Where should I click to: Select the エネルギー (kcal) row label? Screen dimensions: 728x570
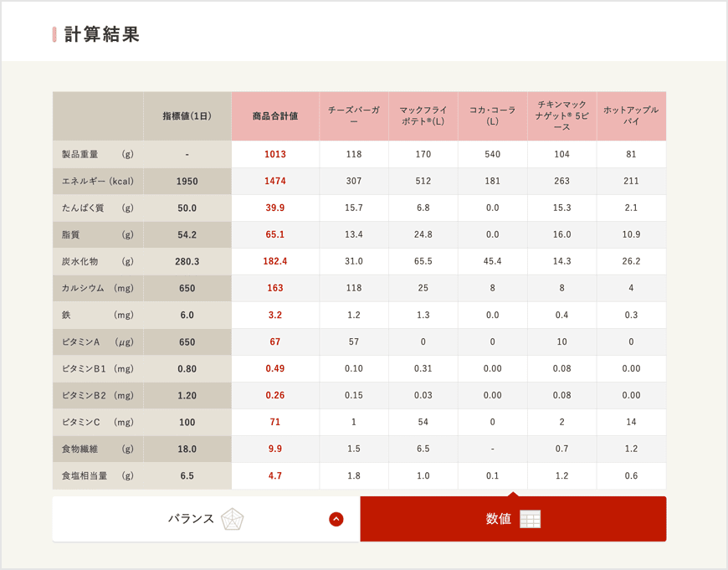click(100, 181)
